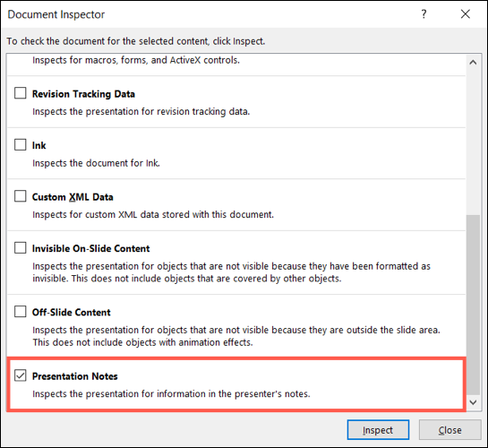
Task: Click the Document Inspector title bar text
Action: [56, 14]
